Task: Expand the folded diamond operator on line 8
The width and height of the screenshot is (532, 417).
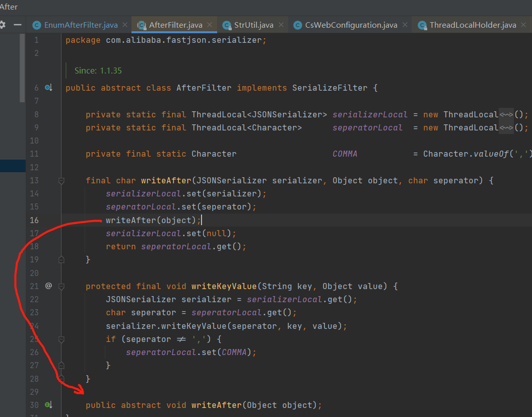Action: pos(506,115)
